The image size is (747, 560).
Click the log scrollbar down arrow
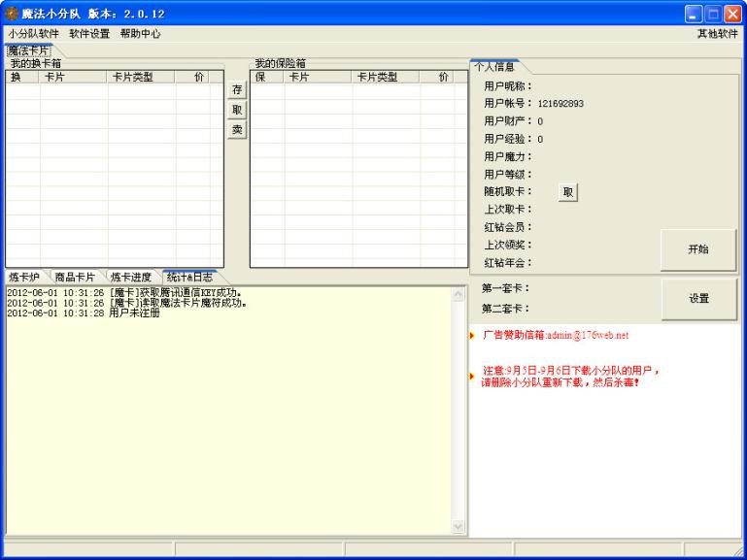(x=458, y=526)
